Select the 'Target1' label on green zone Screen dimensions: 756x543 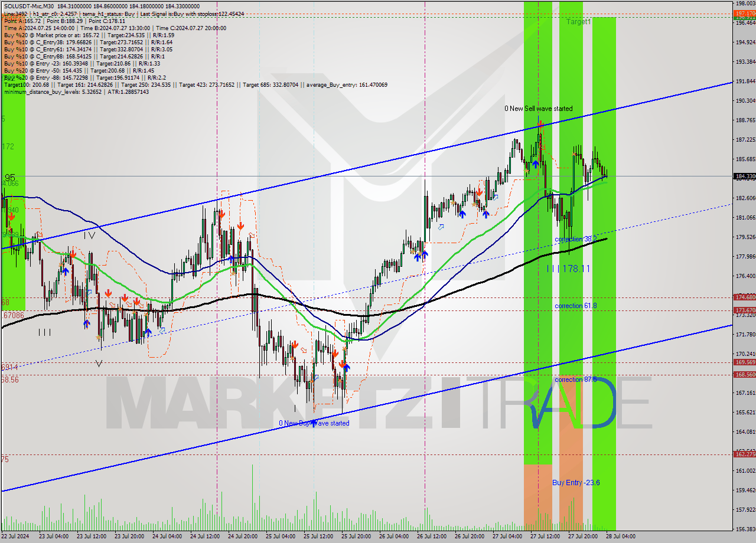tap(578, 22)
